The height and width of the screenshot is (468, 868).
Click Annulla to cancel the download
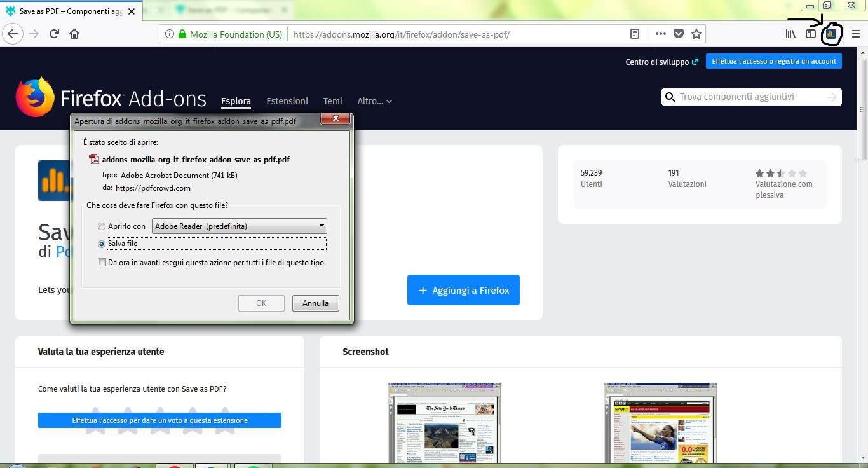[x=315, y=303]
